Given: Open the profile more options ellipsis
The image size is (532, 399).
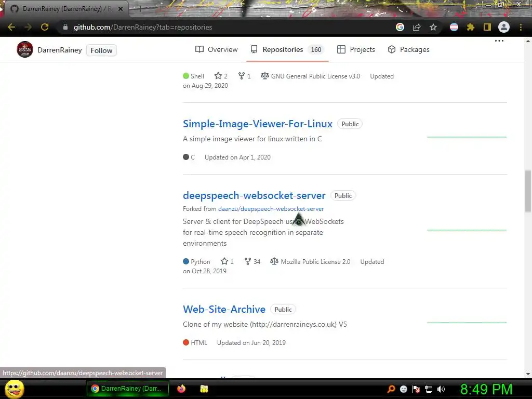Looking at the screenshot, I should click(x=499, y=41).
